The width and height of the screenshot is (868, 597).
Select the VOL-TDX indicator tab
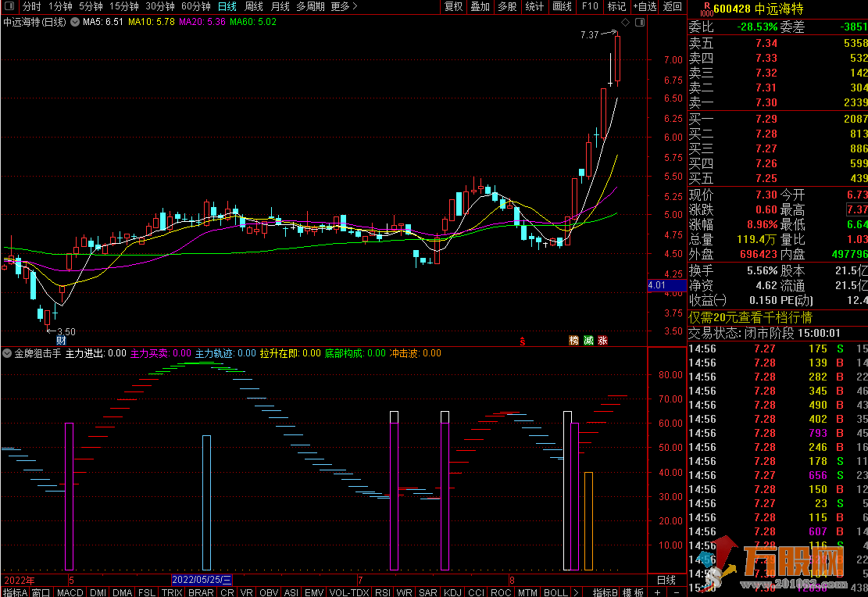pos(349,592)
